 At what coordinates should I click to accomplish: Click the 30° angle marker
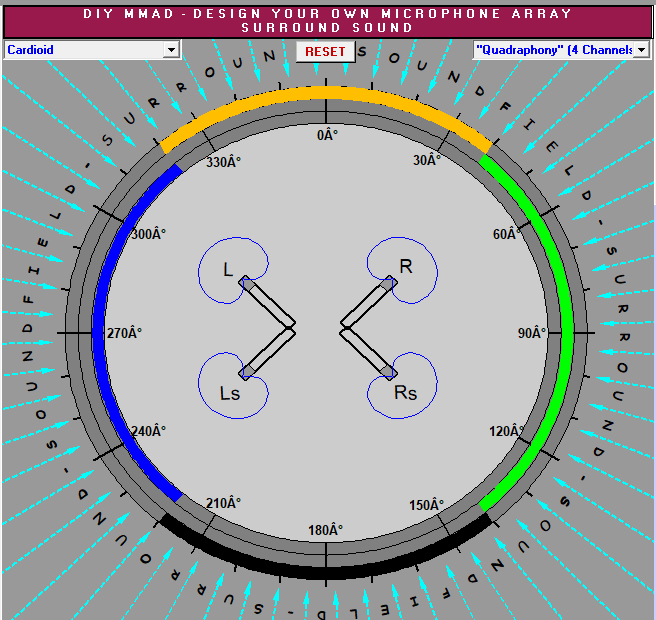click(427, 160)
